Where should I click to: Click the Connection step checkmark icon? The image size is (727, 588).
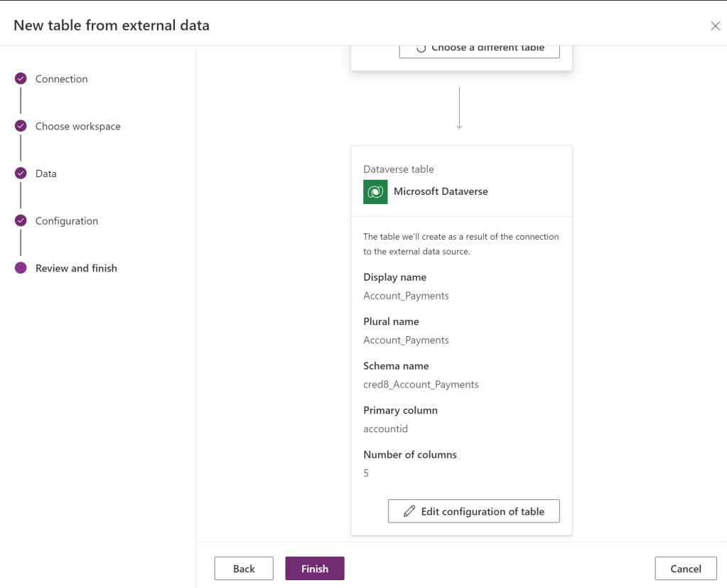click(x=21, y=79)
